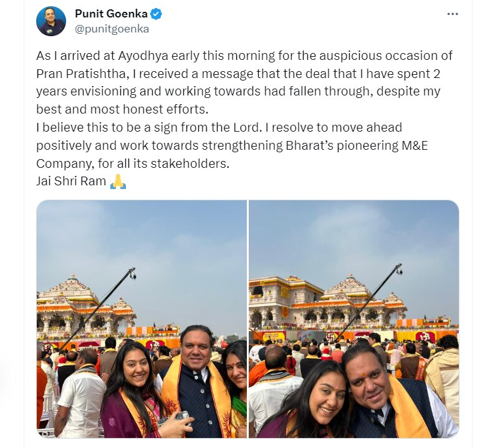Click the man with orange scarf, left photo

[198, 382]
